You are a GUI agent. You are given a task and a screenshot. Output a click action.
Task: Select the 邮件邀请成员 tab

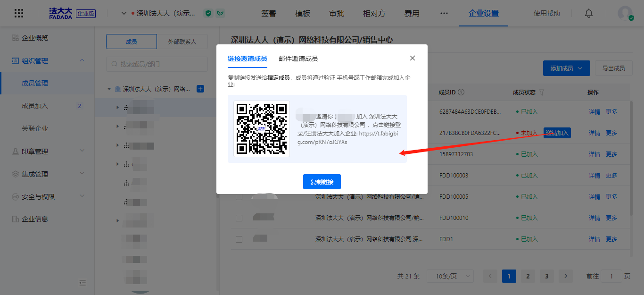298,59
